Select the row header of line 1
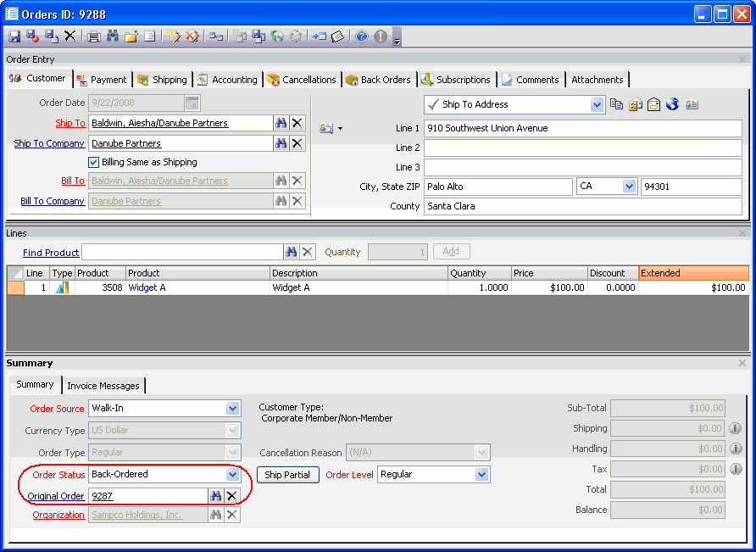 pyautogui.click(x=15, y=287)
